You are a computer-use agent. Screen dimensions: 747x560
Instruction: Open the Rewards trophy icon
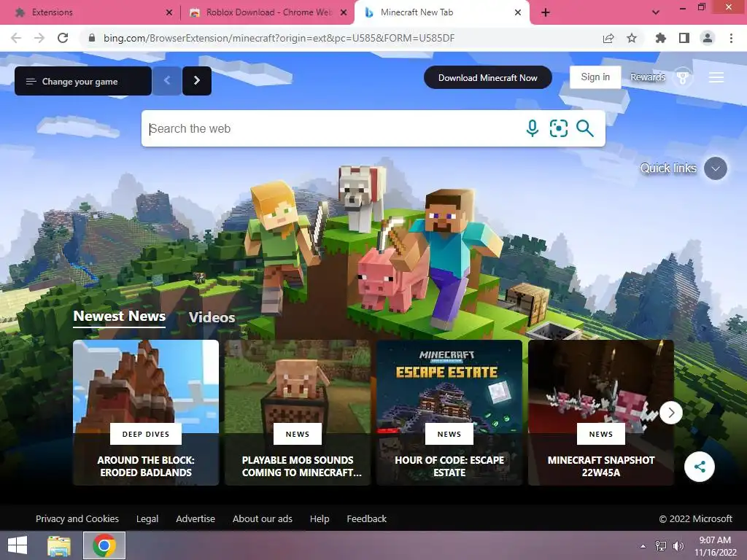[x=683, y=77]
